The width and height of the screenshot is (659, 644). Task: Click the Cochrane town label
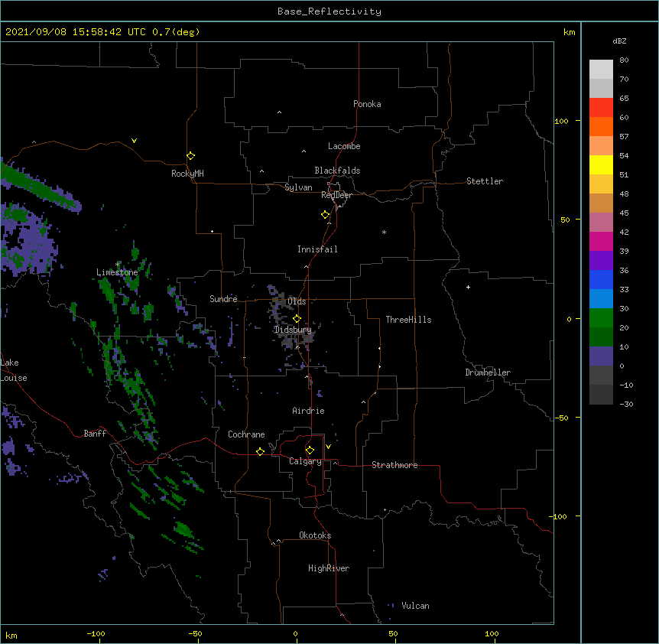click(246, 434)
